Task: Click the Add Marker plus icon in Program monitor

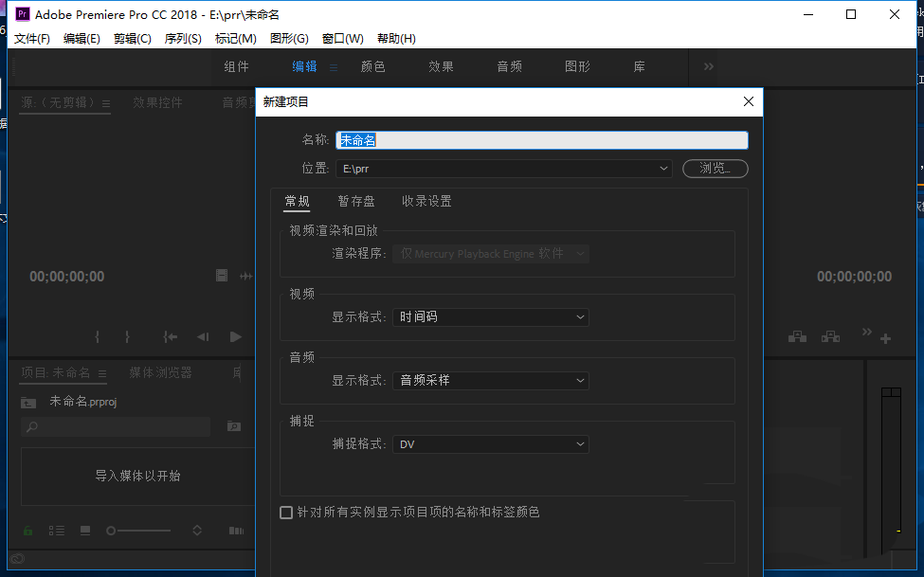Action: pos(885,337)
